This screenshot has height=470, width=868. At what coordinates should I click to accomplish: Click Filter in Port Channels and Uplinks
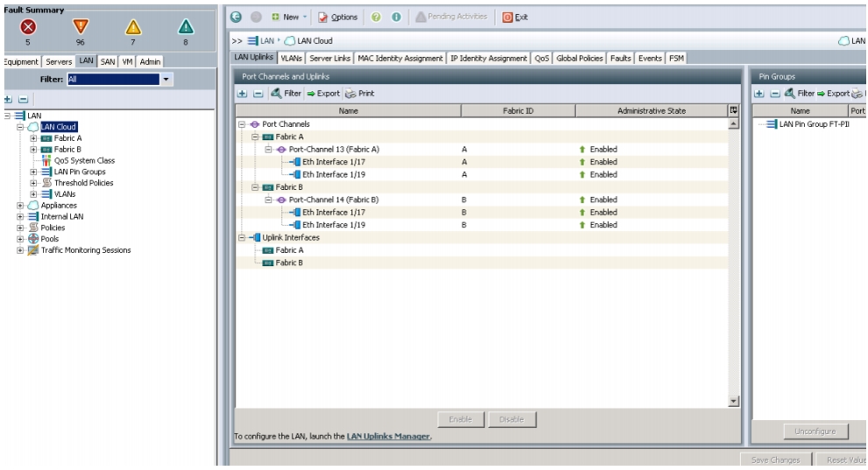click(286, 94)
